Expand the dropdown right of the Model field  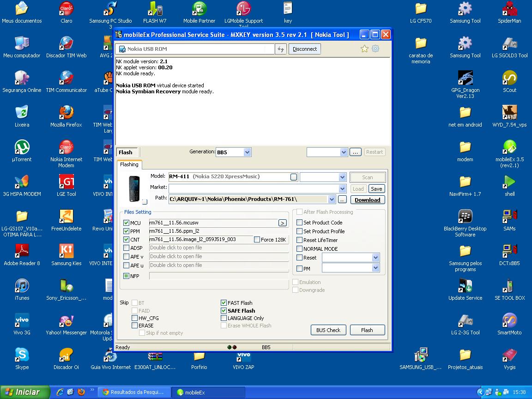pyautogui.click(x=342, y=177)
